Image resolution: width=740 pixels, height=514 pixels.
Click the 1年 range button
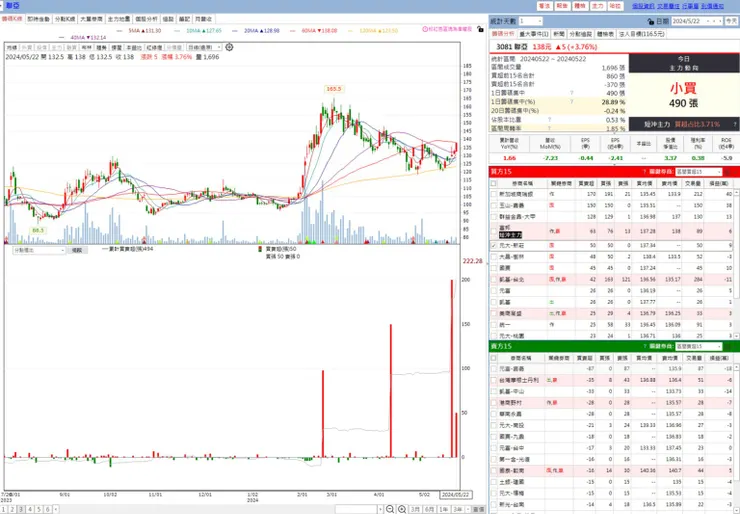pos(444,509)
